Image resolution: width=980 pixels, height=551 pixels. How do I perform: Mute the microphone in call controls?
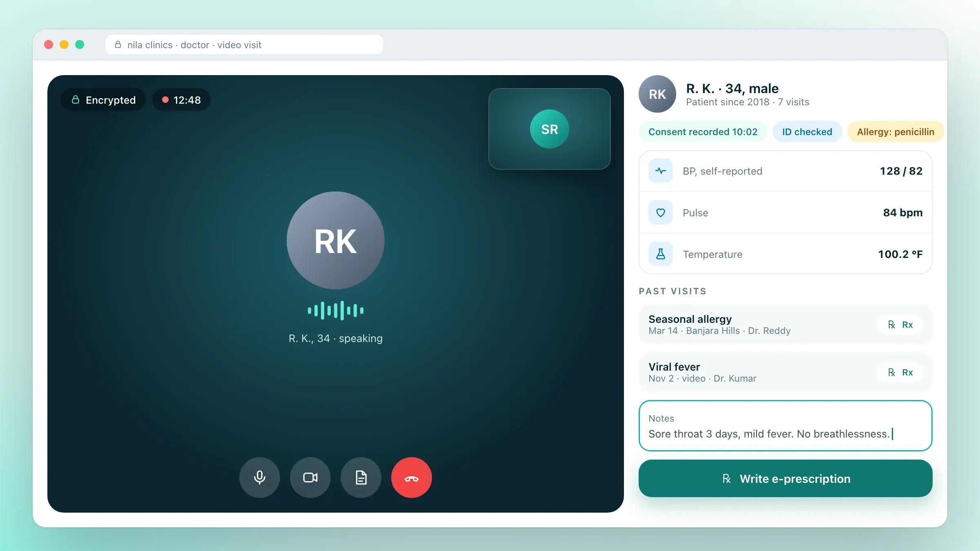point(259,477)
